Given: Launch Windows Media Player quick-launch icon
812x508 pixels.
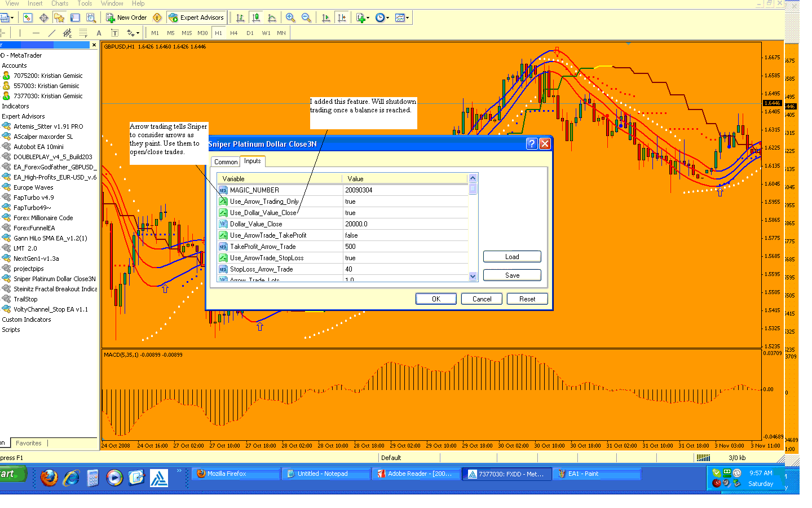Looking at the screenshot, I should [114, 478].
